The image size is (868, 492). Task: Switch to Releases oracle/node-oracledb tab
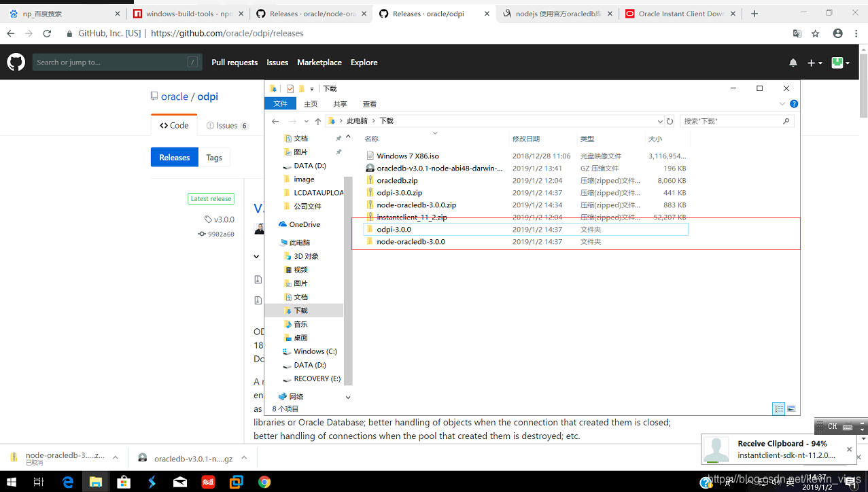(x=311, y=14)
